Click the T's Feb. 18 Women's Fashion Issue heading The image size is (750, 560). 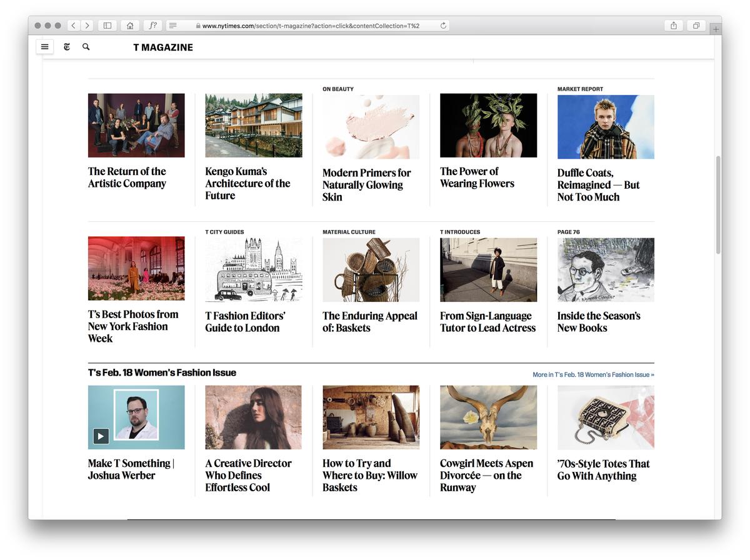pyautogui.click(x=162, y=372)
